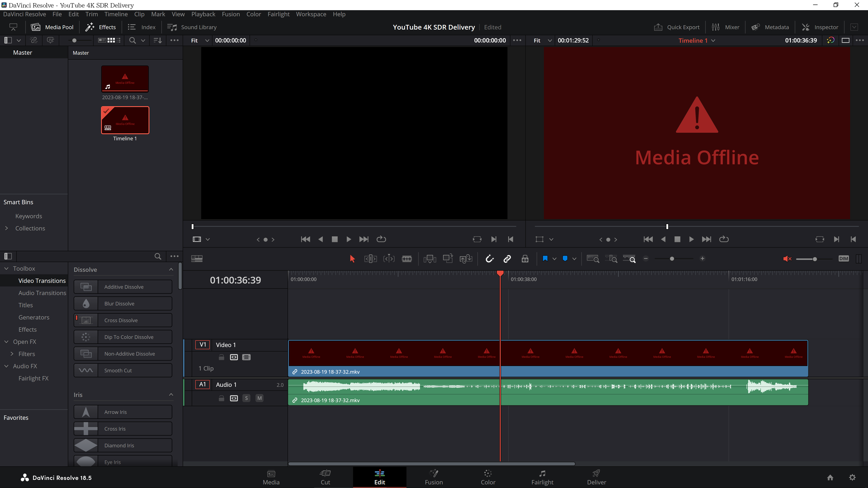
Task: Select the Timeline 1 thumbnail
Action: coord(125,120)
